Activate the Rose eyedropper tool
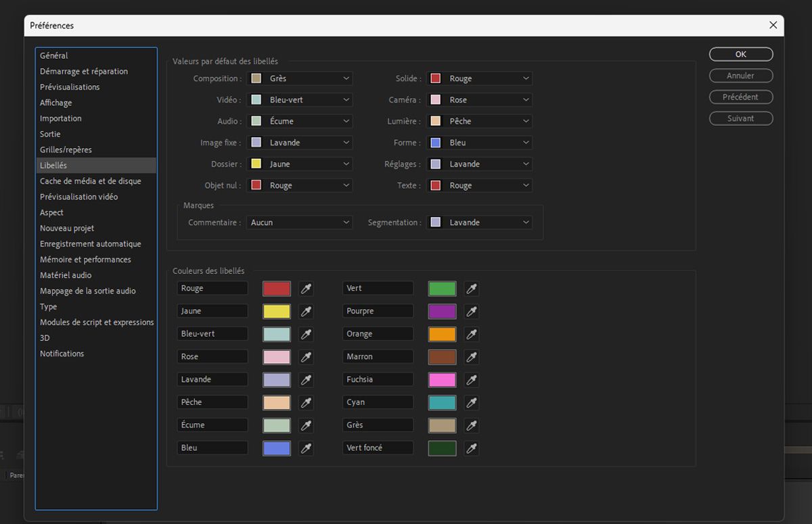Viewport: 812px width, 524px height. [x=306, y=357]
